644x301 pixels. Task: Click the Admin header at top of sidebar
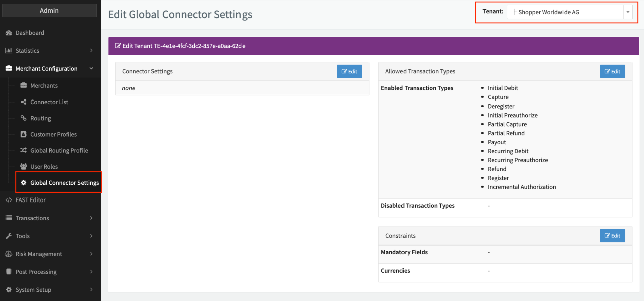point(49,11)
